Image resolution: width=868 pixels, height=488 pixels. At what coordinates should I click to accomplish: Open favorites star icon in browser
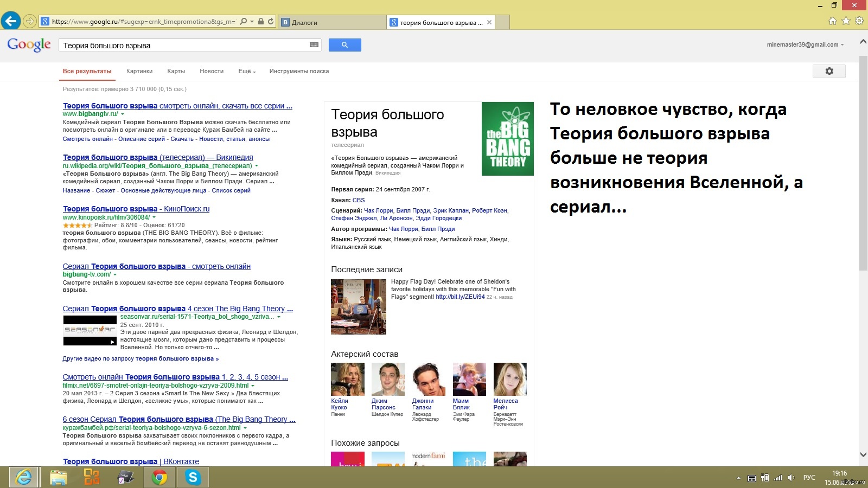coord(846,21)
